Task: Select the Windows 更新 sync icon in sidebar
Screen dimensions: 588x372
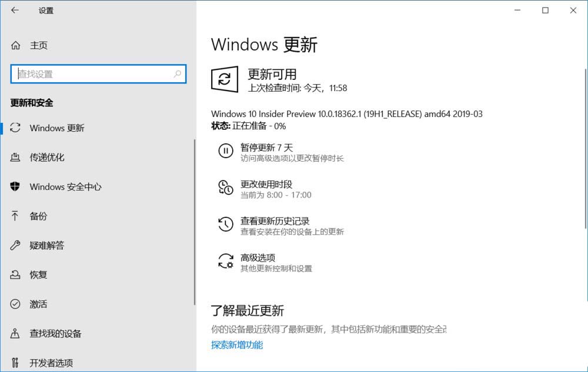Action: (14, 128)
